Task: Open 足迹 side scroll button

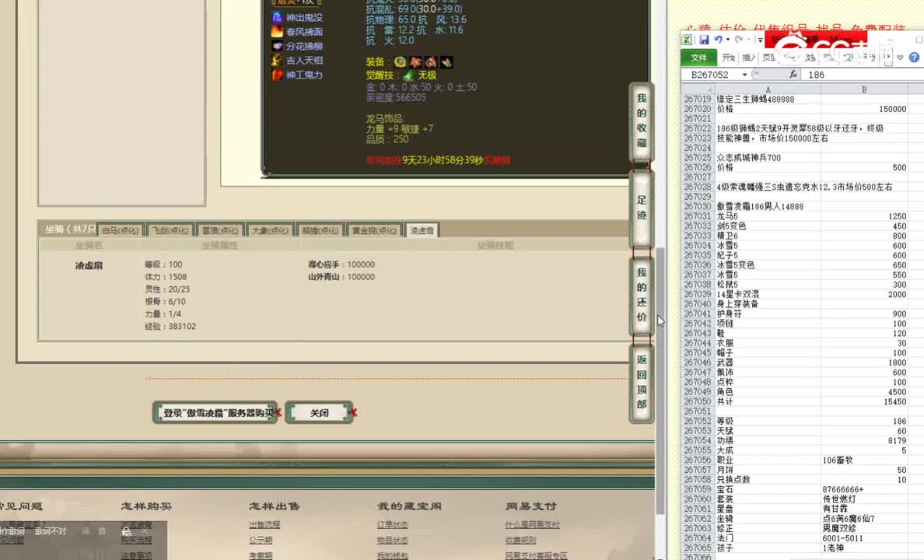Action: (x=642, y=208)
